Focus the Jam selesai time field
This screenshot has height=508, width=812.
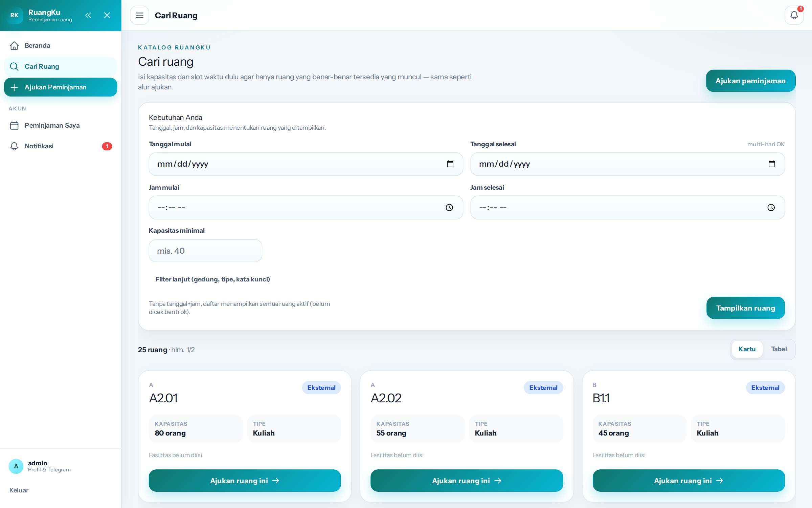pos(627,208)
